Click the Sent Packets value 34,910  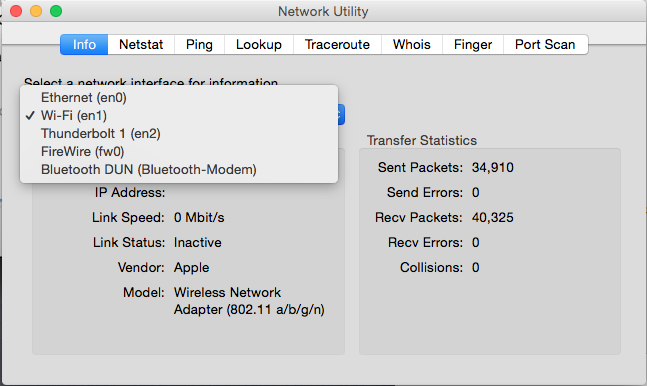[493, 168]
